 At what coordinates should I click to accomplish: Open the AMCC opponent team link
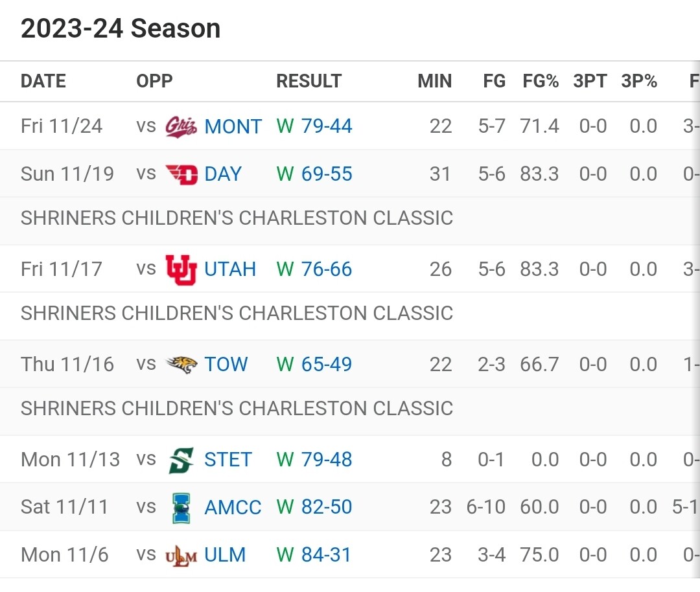pos(233,507)
